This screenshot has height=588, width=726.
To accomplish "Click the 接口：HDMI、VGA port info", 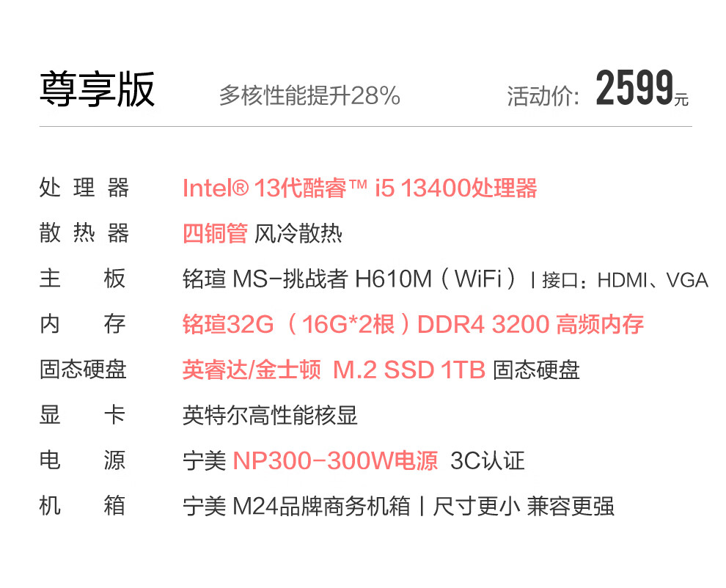I will 625,280.
